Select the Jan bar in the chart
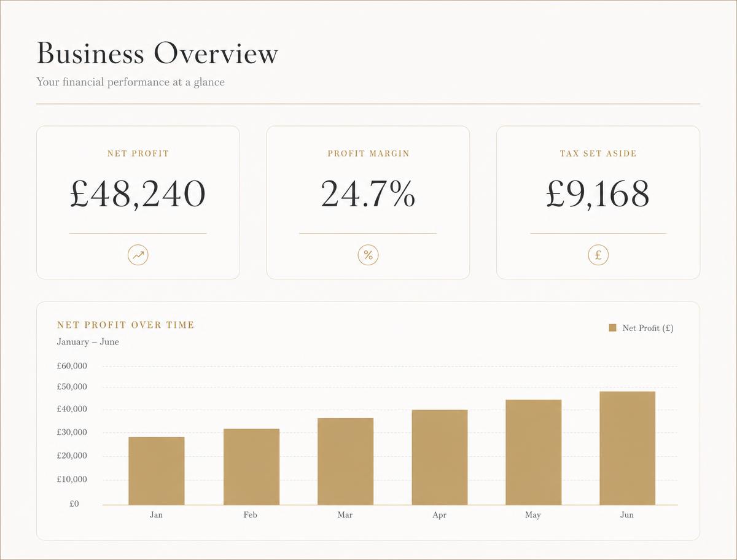This screenshot has width=737, height=560. pos(157,471)
